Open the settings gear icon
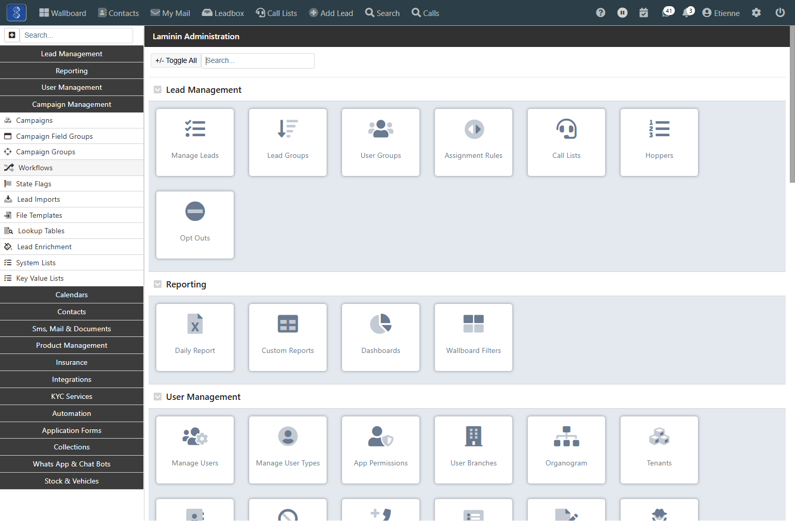Image resolution: width=795 pixels, height=532 pixels. [756, 13]
